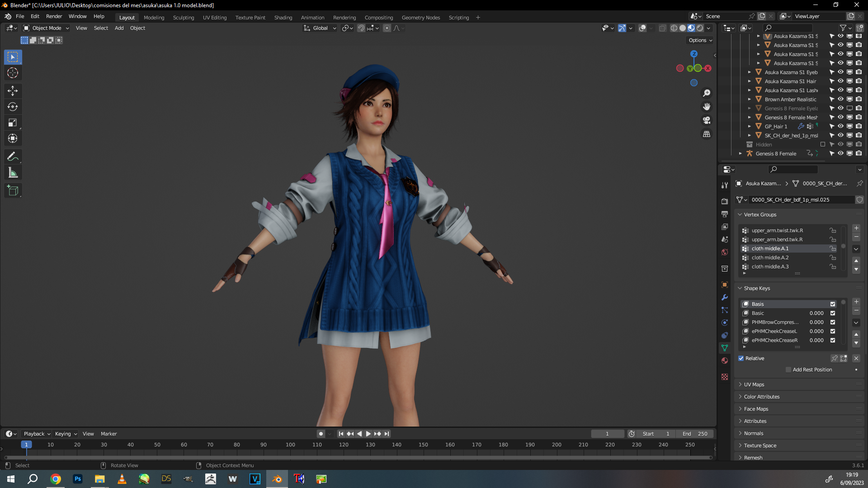Activate the Move tool
The width and height of the screenshot is (868, 488).
[x=13, y=91]
